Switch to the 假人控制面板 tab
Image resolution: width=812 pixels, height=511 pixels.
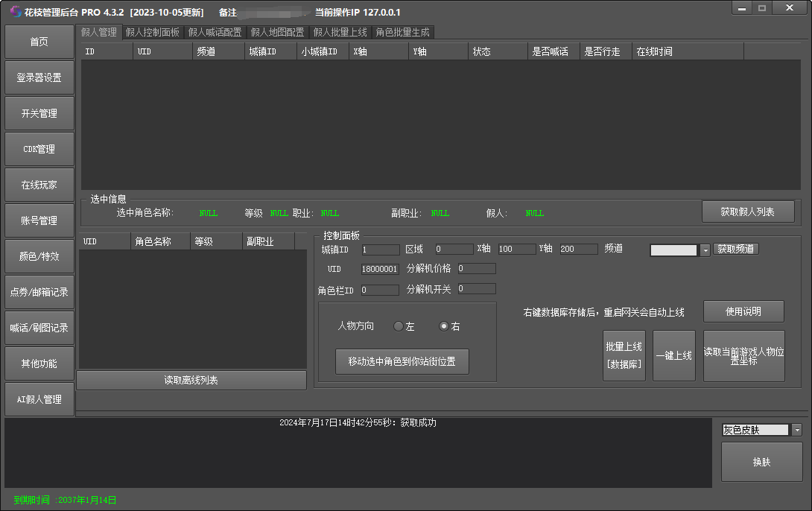(153, 32)
